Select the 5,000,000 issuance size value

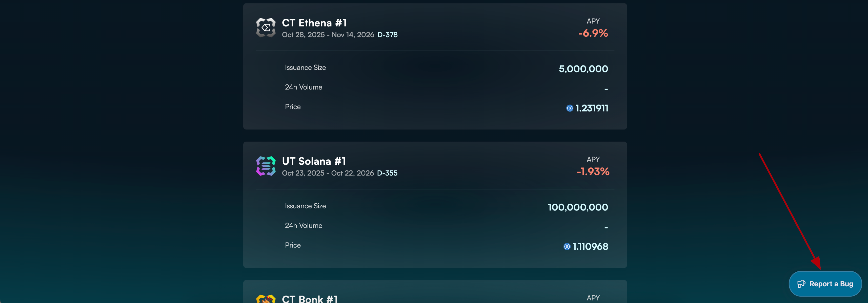click(583, 69)
